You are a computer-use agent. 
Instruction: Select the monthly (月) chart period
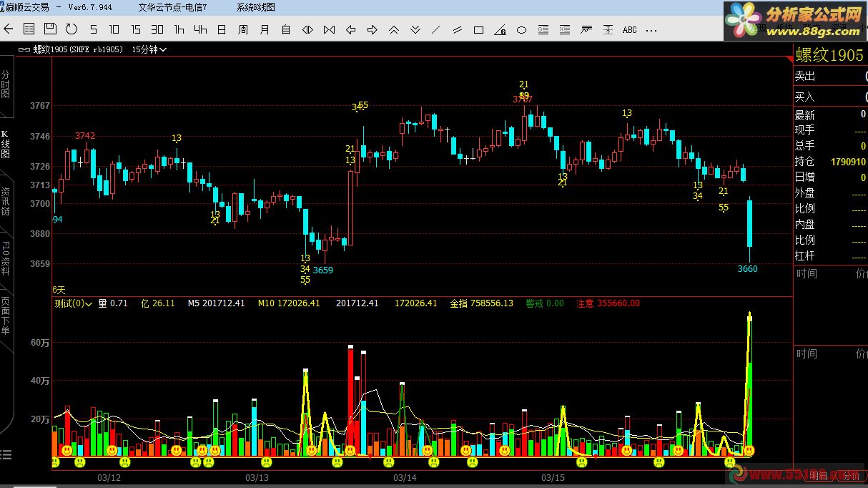[x=265, y=29]
